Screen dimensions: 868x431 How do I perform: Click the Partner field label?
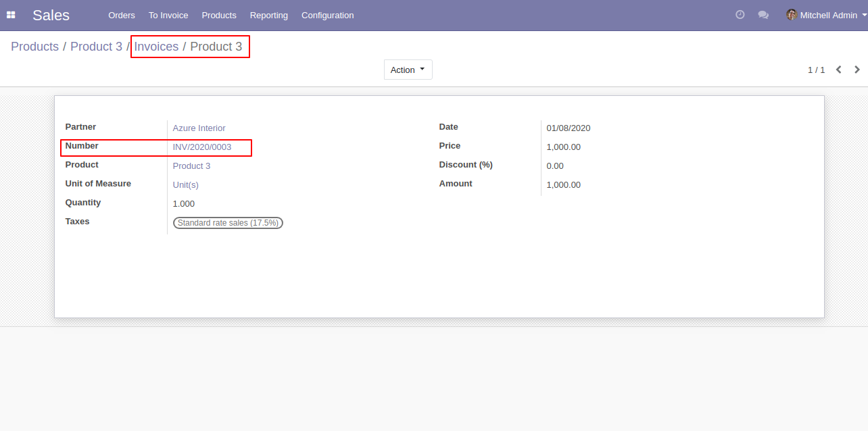click(80, 127)
